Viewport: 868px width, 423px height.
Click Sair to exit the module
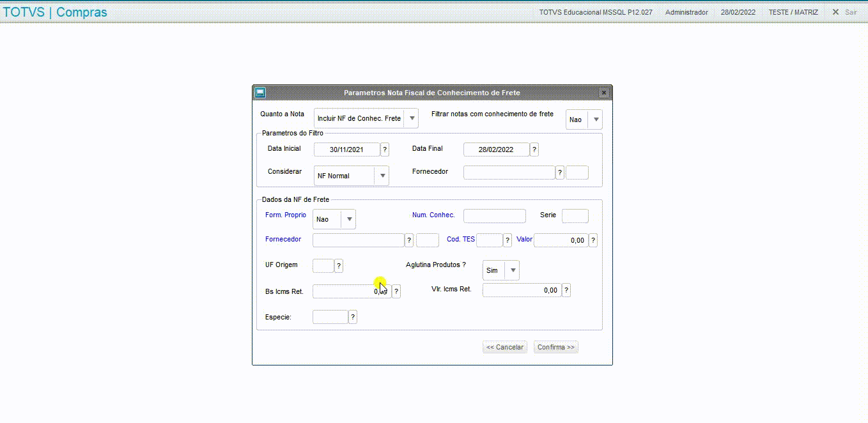coord(851,12)
